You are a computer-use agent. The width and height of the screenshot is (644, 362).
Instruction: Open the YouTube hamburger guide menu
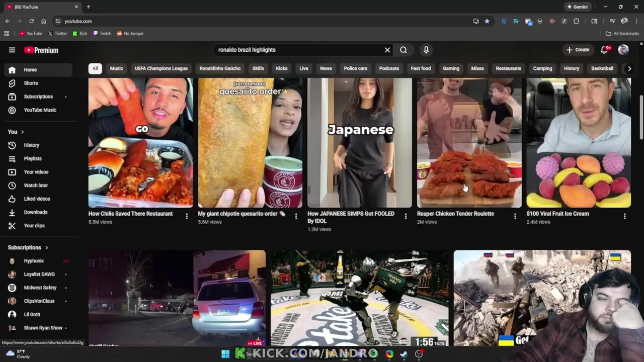12,50
